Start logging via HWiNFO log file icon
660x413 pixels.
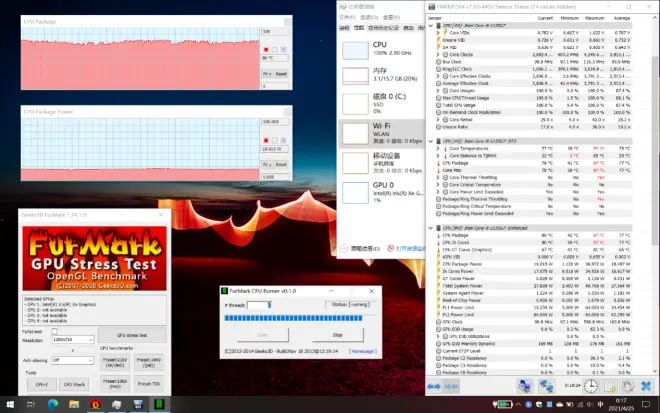pos(609,386)
